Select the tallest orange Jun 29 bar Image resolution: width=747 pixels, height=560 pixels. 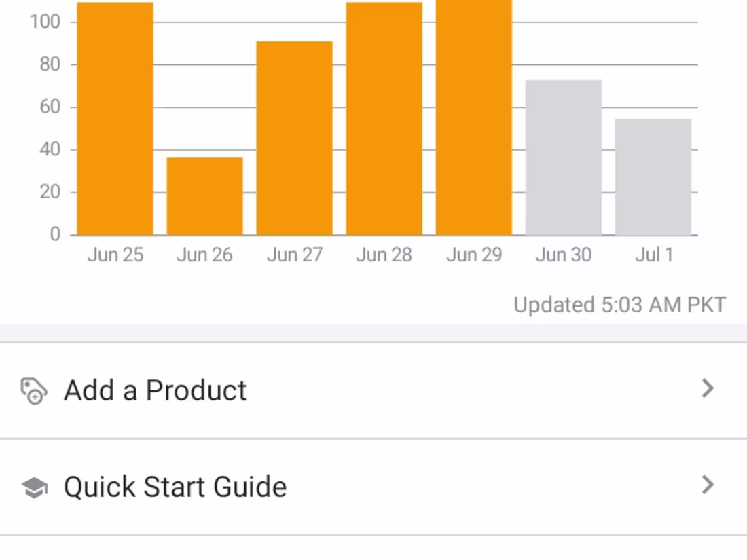click(474, 117)
